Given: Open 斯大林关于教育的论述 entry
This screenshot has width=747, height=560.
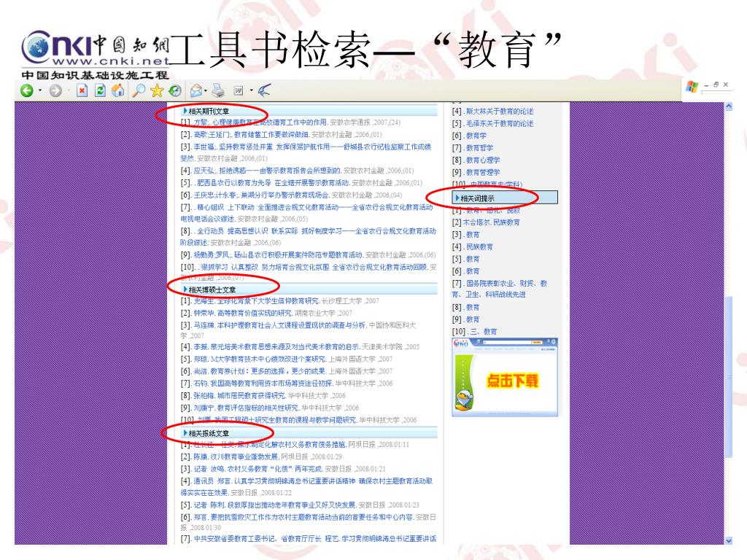Looking at the screenshot, I should (500, 111).
